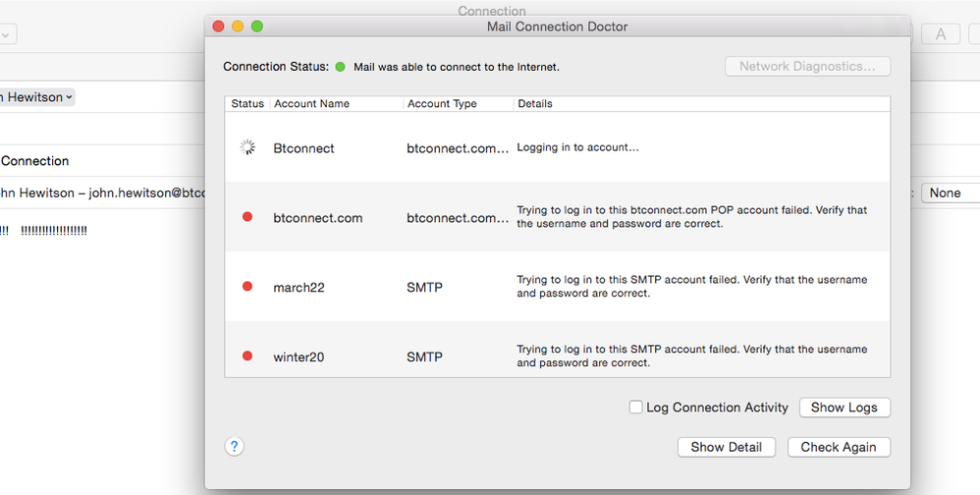Click the green connection status indicator
980x495 pixels.
341,67
